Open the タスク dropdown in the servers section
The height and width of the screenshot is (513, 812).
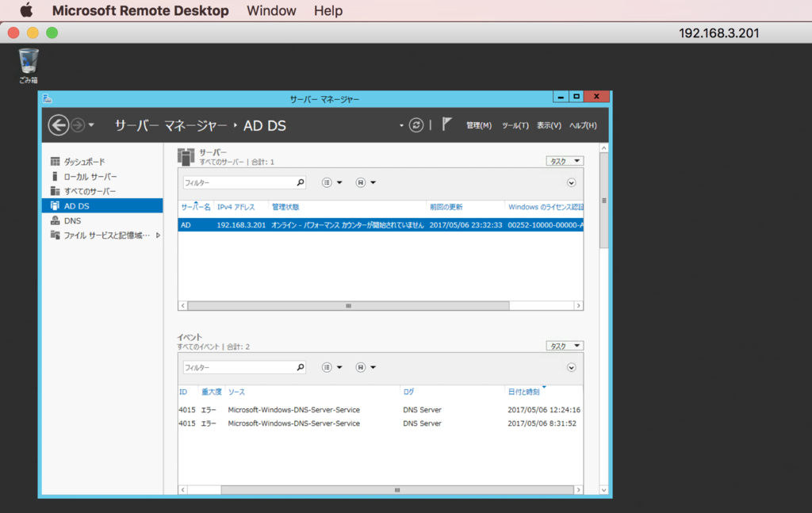[565, 161]
